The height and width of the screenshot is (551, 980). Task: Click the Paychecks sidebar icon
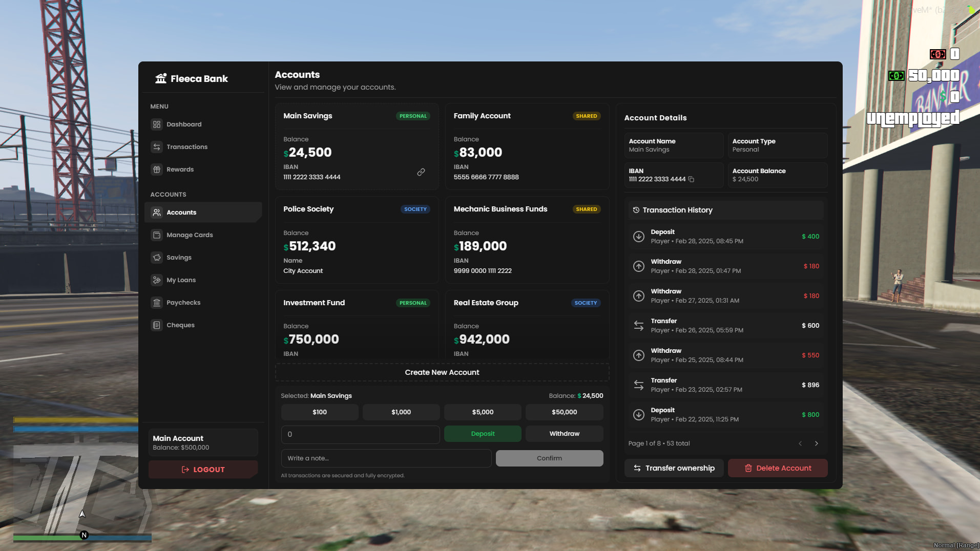click(x=157, y=303)
